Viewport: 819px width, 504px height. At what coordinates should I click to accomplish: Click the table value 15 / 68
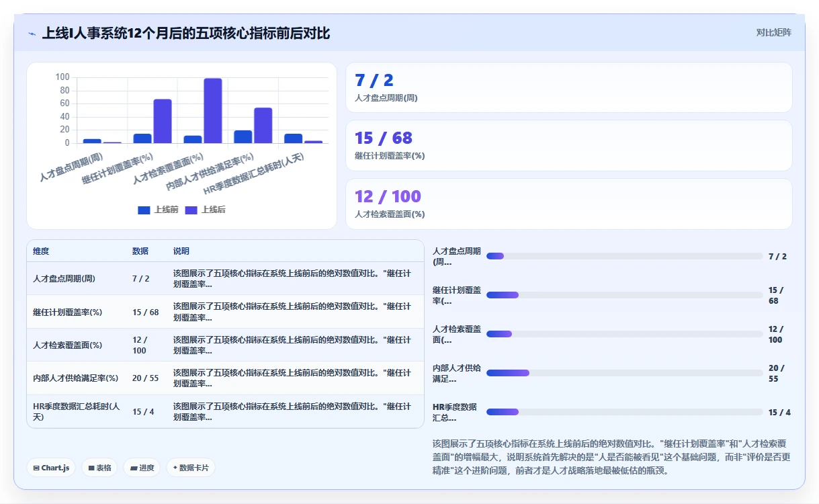[145, 312]
